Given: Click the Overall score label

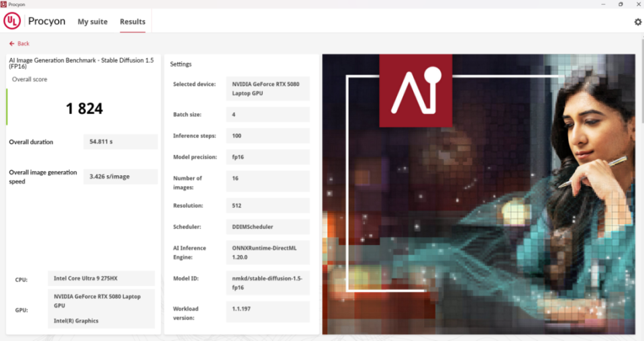Looking at the screenshot, I should pos(30,79).
